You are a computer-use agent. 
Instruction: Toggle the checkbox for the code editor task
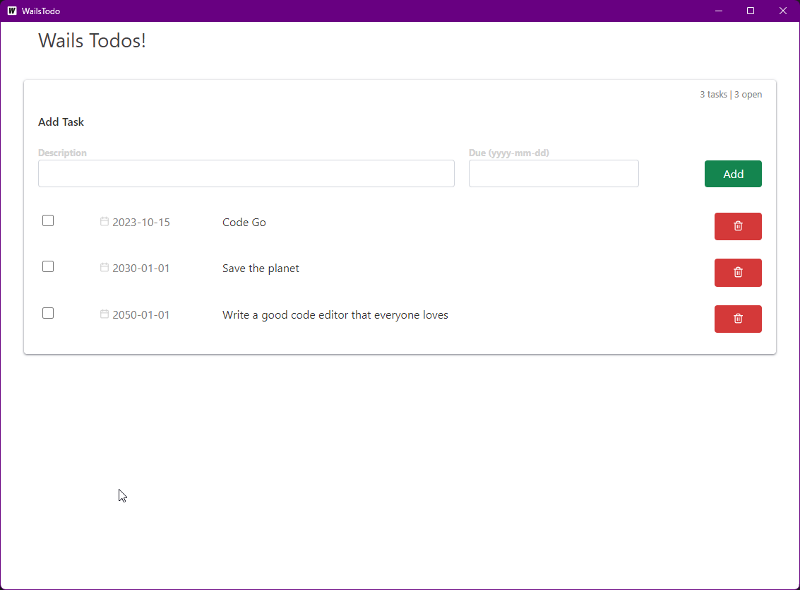[48, 313]
